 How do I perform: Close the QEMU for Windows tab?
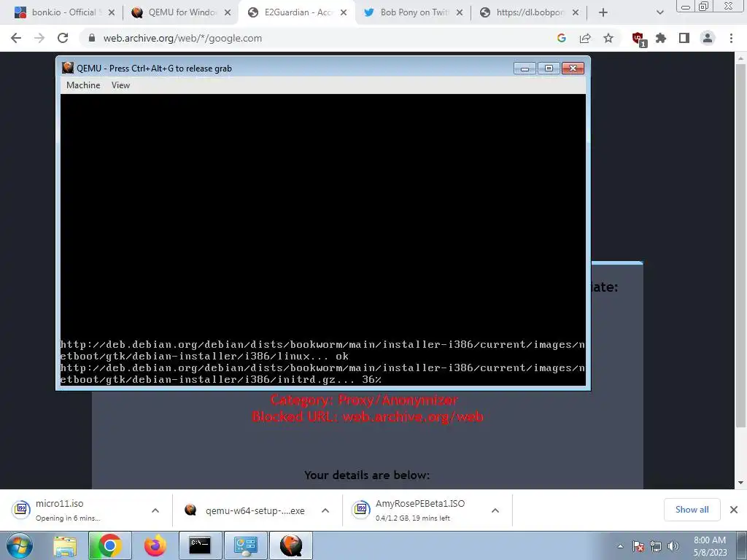tap(228, 13)
